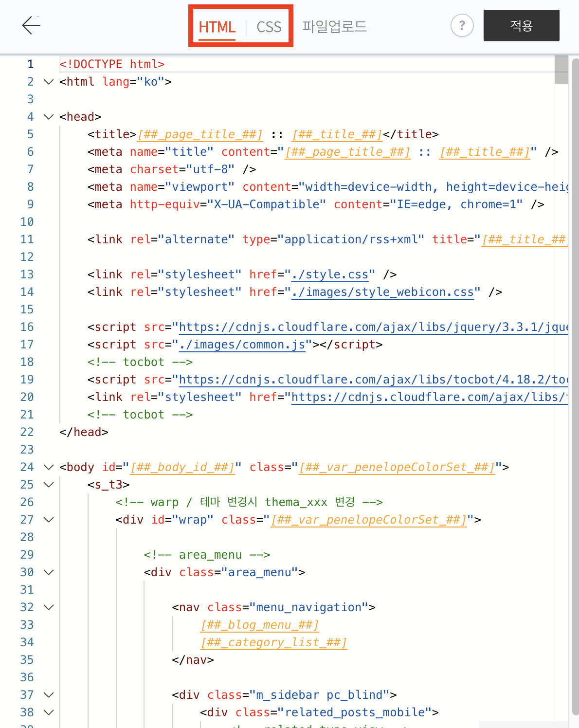The image size is (579, 728).
Task: Collapse the area_menu div on line 30
Action: [49, 572]
